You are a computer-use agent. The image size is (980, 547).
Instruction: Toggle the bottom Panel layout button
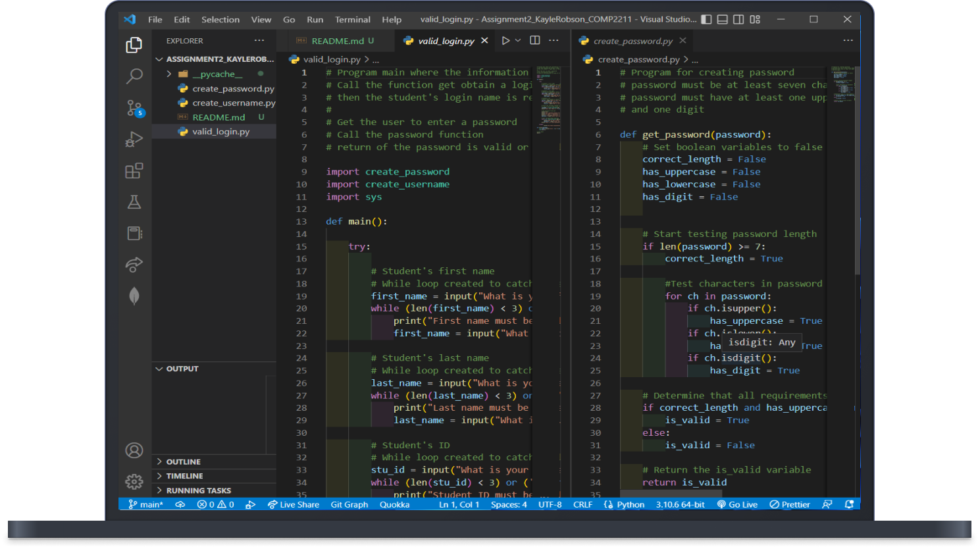point(722,20)
